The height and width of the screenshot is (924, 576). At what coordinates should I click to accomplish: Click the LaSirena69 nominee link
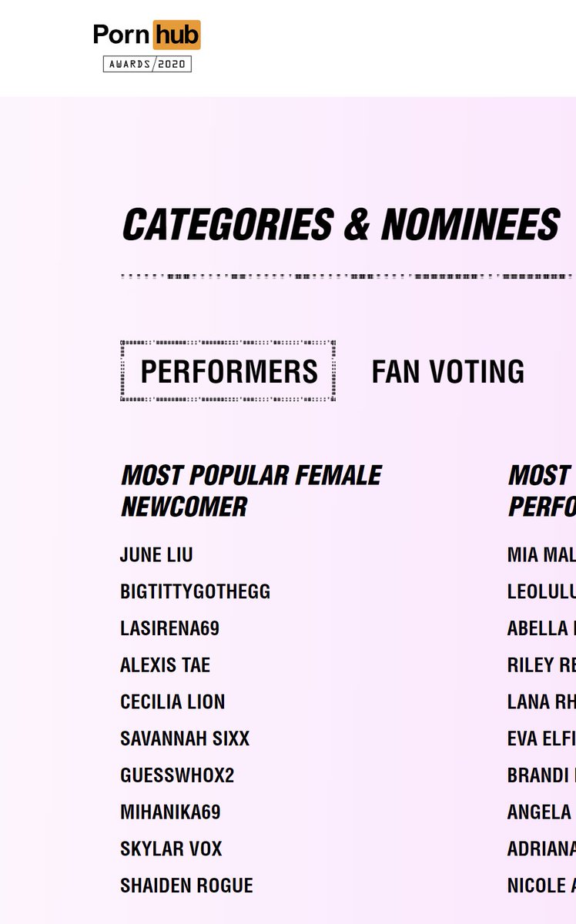point(169,628)
